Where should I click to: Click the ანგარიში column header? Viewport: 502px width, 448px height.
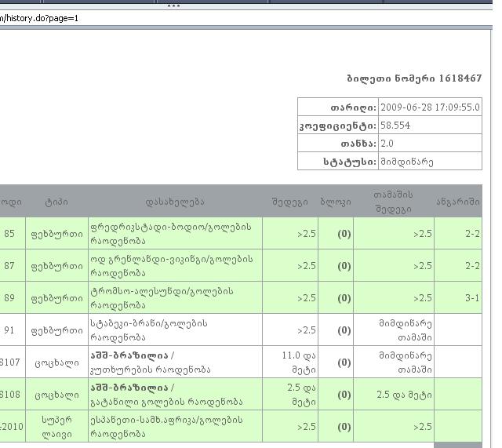[x=458, y=202]
